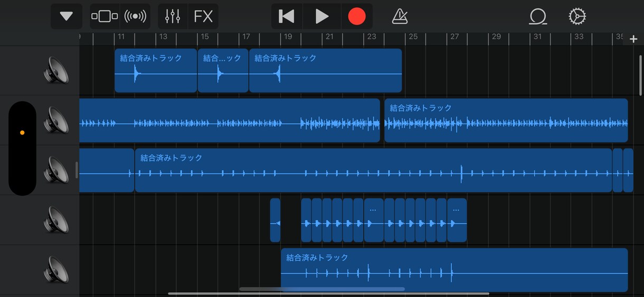This screenshot has width=644, height=297.
Task: Select the long third-track '結合済みトラック' region
Action: tap(373, 170)
